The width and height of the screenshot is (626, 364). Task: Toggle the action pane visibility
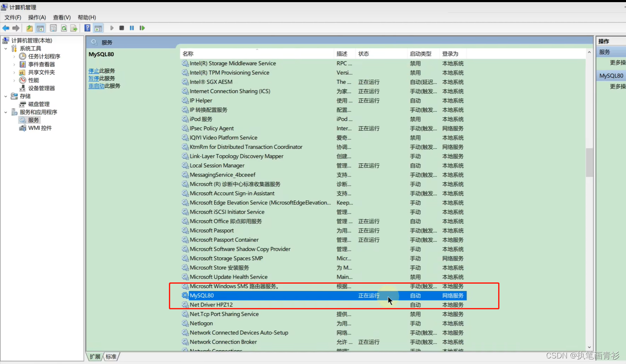point(98,28)
